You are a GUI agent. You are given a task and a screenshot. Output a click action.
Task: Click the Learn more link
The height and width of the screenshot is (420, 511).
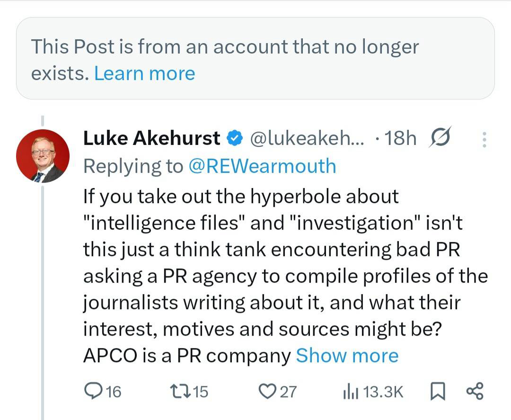144,73
